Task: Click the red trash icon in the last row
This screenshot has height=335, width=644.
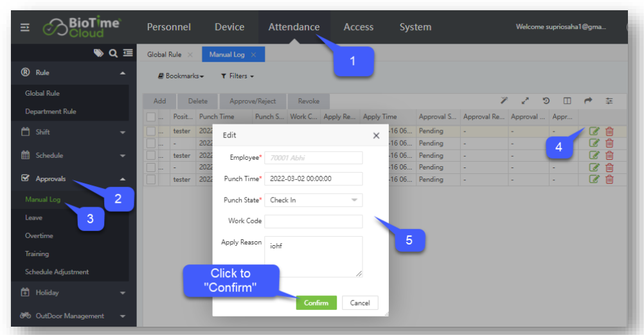Action: tap(609, 180)
